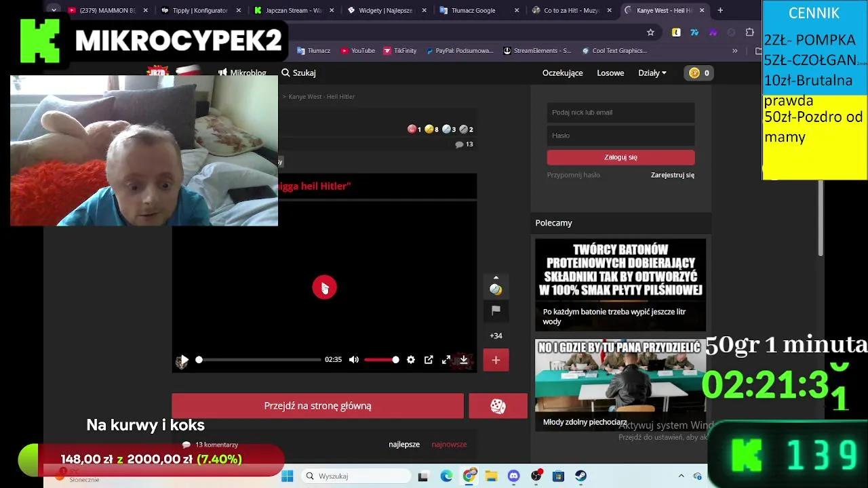Report the post with the flag icon
Screen dimensions: 868x488
(496, 310)
